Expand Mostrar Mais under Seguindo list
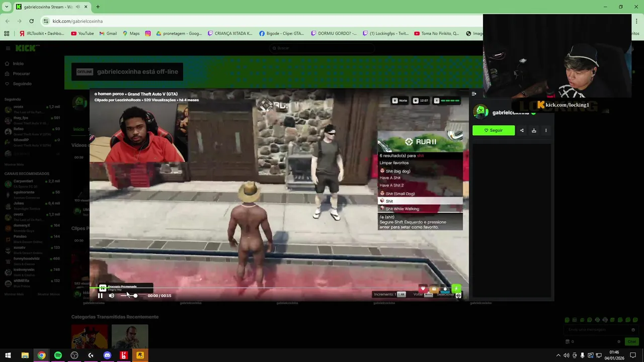This screenshot has height=362, width=644. (x=14, y=164)
